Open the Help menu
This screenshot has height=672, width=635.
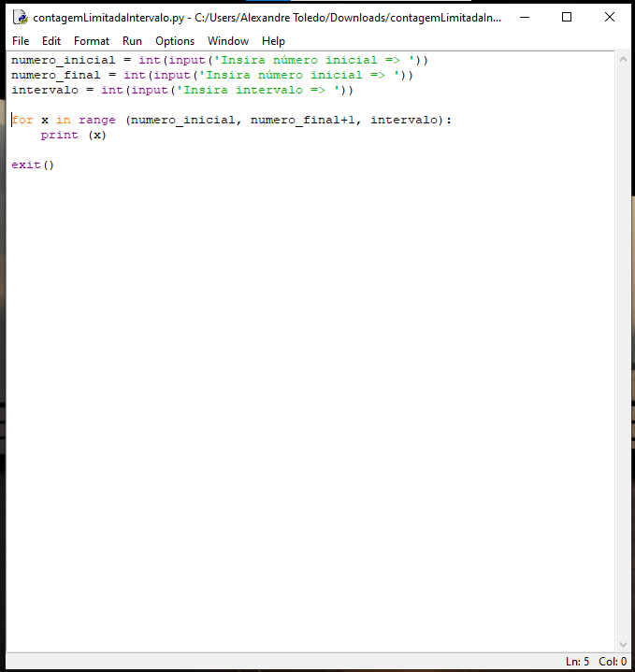(273, 41)
